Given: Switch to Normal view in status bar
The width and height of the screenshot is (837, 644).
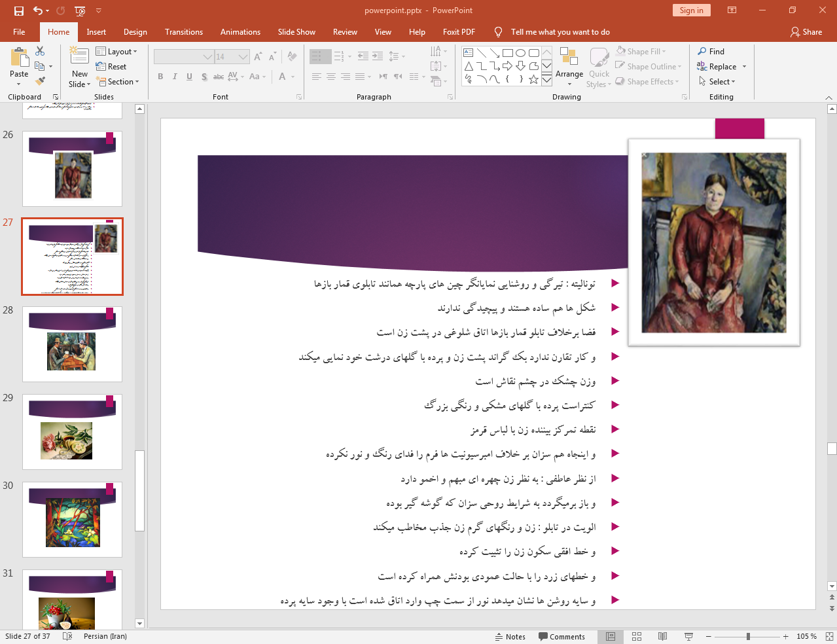Looking at the screenshot, I should point(611,636).
